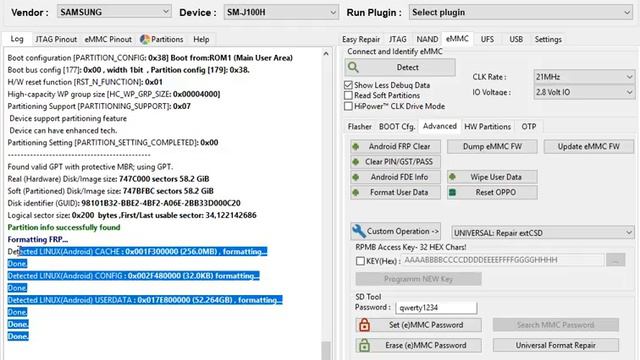Click the Dump eMMC FW button

[x=492, y=147]
